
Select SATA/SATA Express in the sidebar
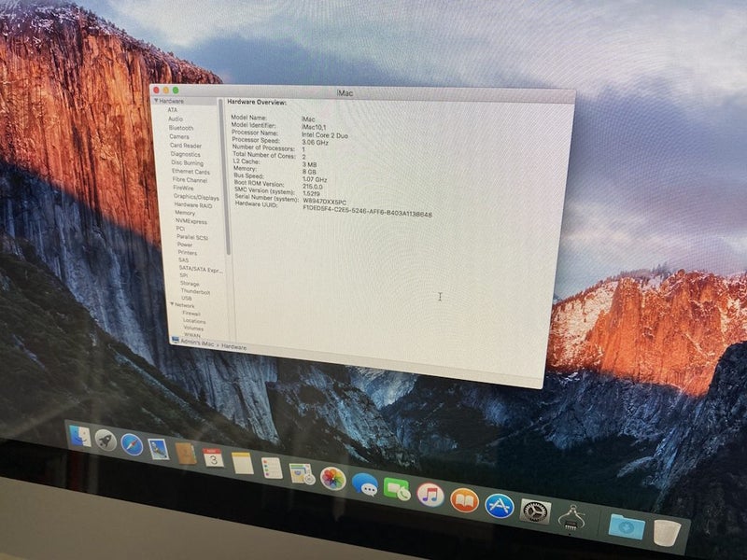pyautogui.click(x=201, y=269)
